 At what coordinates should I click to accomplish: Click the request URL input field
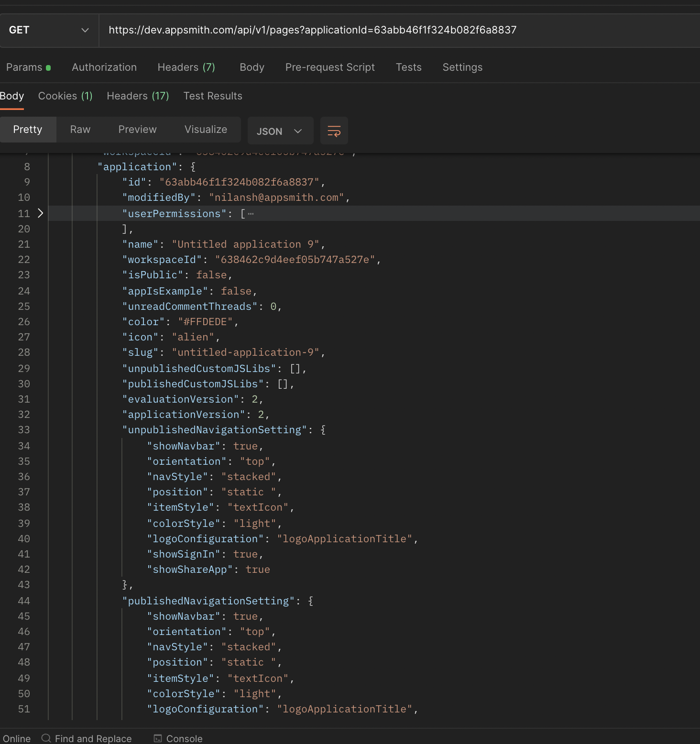pyautogui.click(x=399, y=30)
